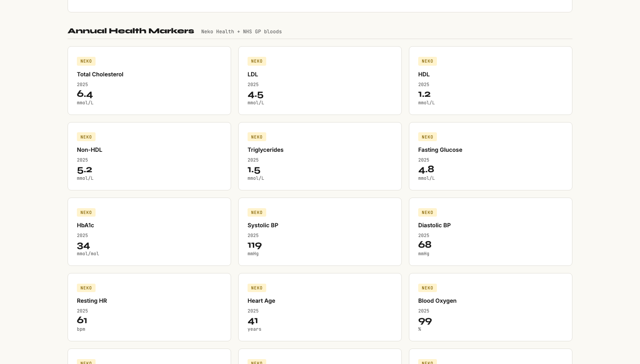Click the NEKO source tag for Blood Oxygen
This screenshot has width=640, height=364.
coord(428,288)
